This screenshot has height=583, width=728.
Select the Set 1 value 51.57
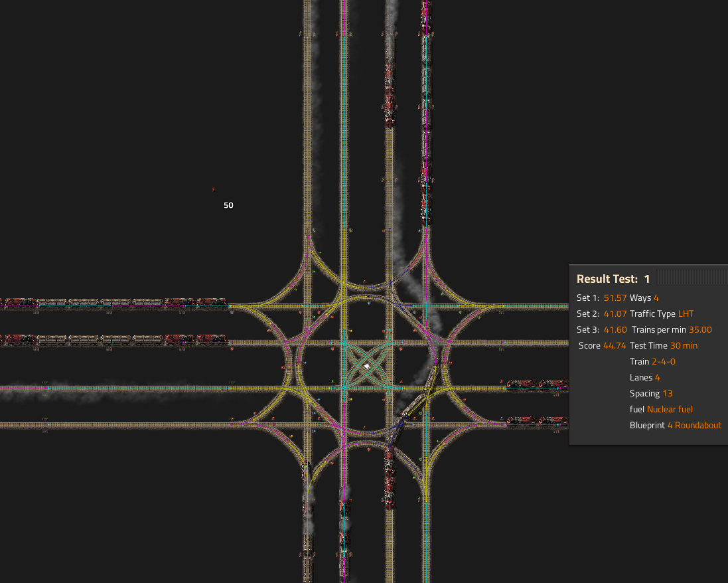tap(615, 297)
